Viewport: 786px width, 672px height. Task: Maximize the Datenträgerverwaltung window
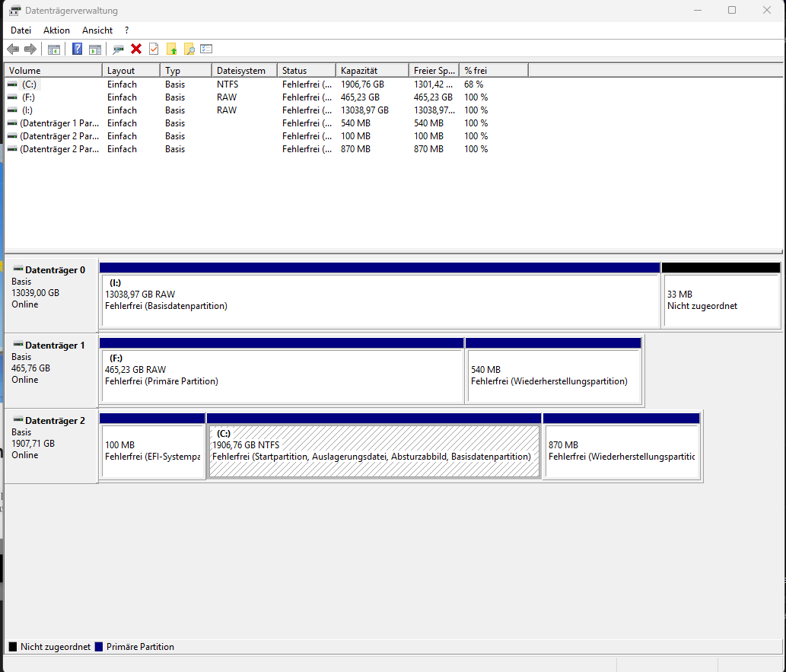[x=732, y=10]
